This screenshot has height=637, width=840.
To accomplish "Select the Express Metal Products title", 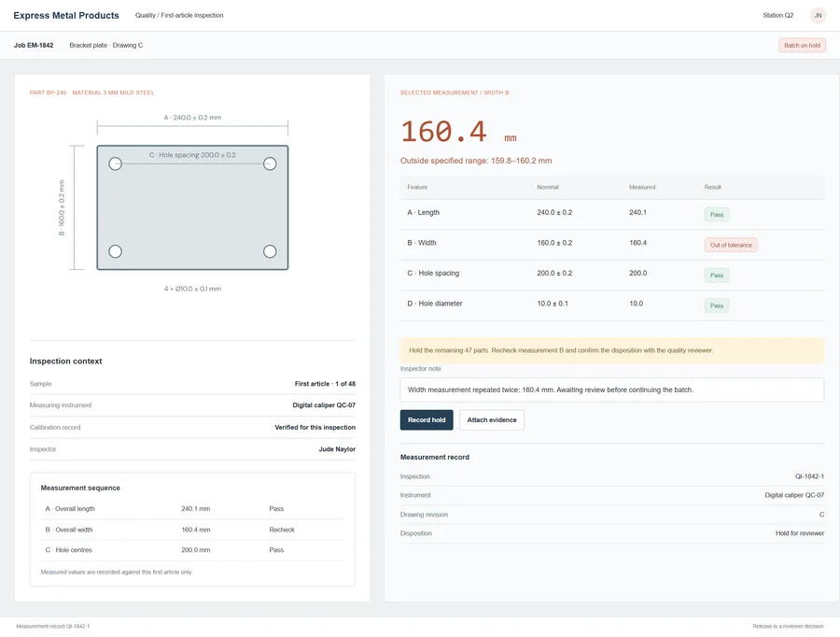I will [x=66, y=16].
